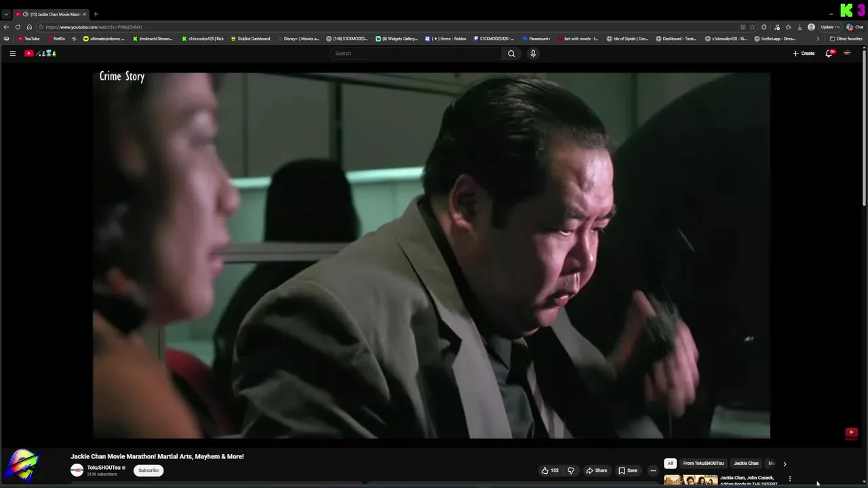Image resolution: width=868 pixels, height=488 pixels.
Task: Open the Netflix bookmark
Action: (x=56, y=39)
